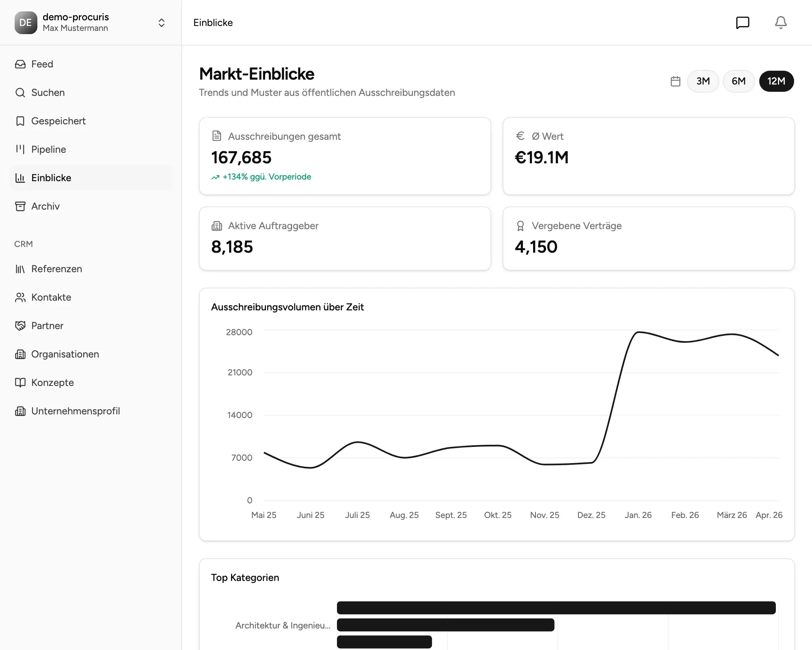The image size is (812, 650).
Task: Open the Referenzen link
Action: tap(91, 269)
